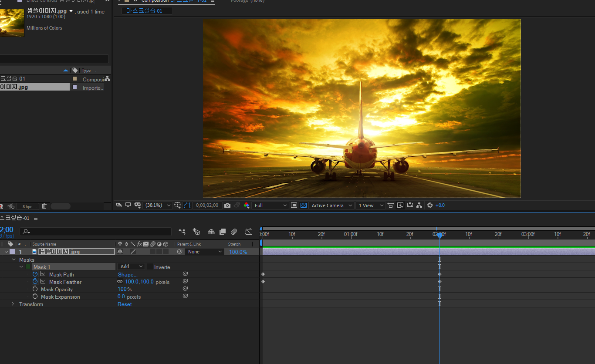Check the Inverted box for Mask 1
The height and width of the screenshot is (364, 595).
pyautogui.click(x=150, y=267)
